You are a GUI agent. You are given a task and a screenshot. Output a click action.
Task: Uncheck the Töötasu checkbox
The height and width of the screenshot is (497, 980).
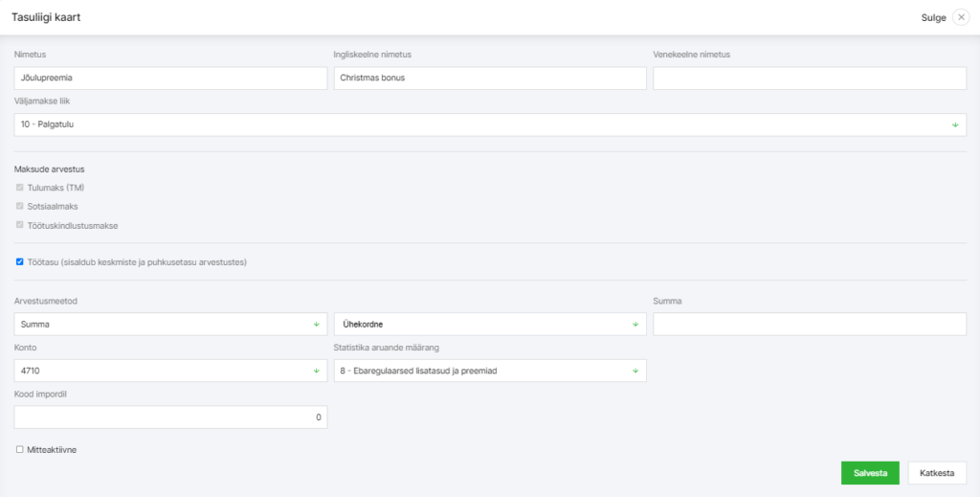[20, 262]
